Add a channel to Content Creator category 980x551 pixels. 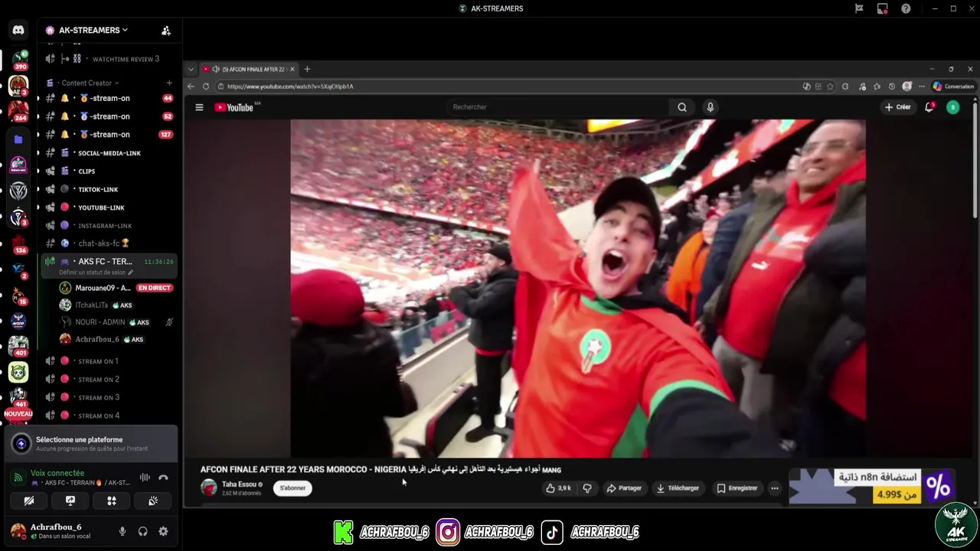point(169,83)
